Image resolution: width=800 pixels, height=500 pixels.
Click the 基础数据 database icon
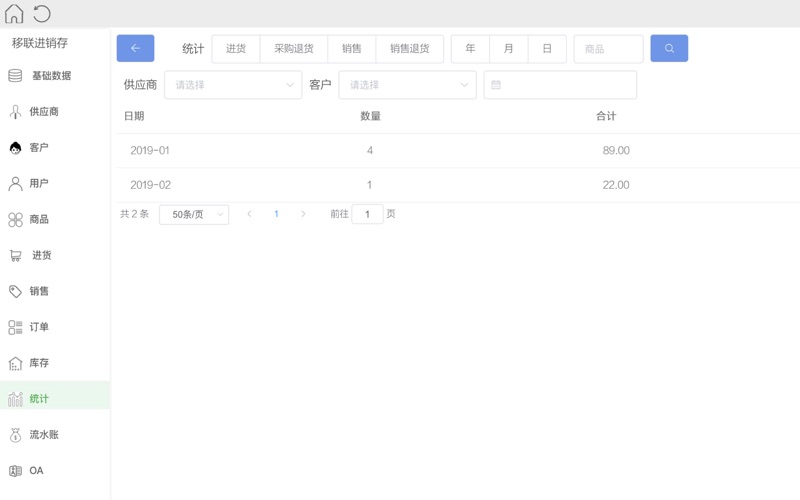[x=15, y=76]
